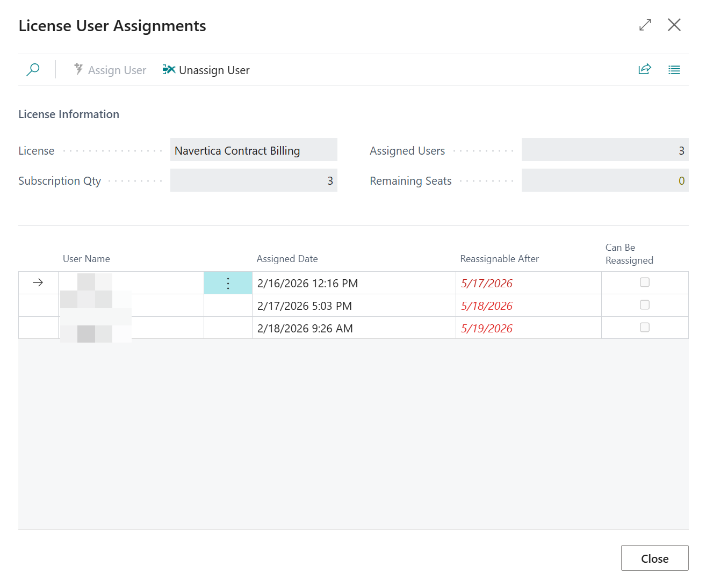The image size is (706, 588).
Task: Click the more options list icon
Action: point(674,69)
